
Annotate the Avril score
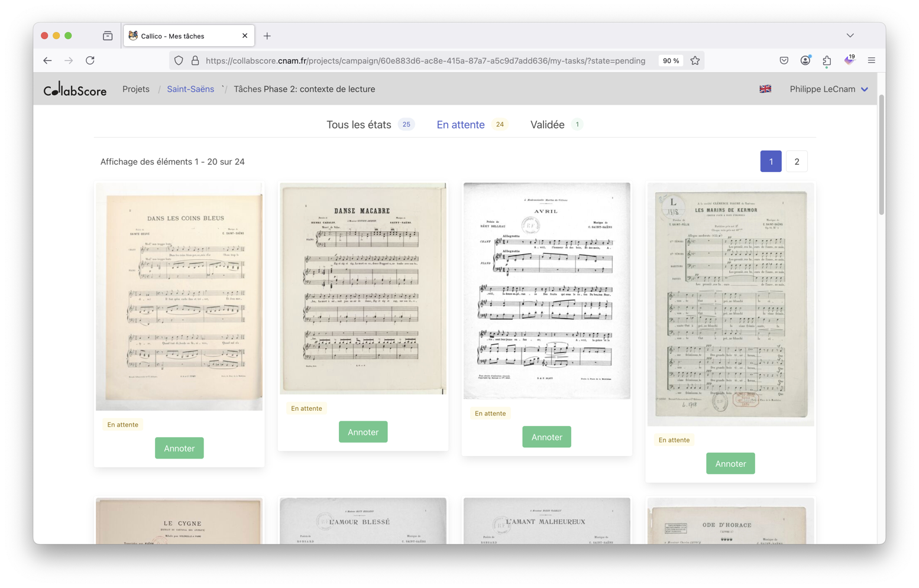click(546, 437)
